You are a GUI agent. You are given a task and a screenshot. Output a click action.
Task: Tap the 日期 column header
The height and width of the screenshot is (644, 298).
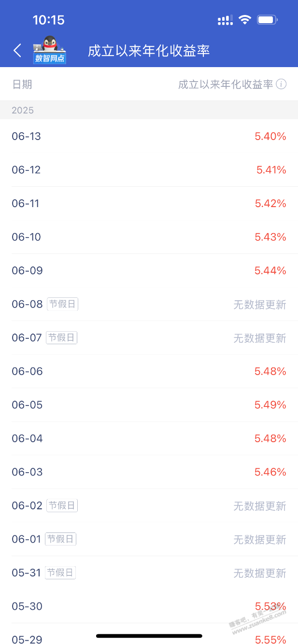coord(22,84)
